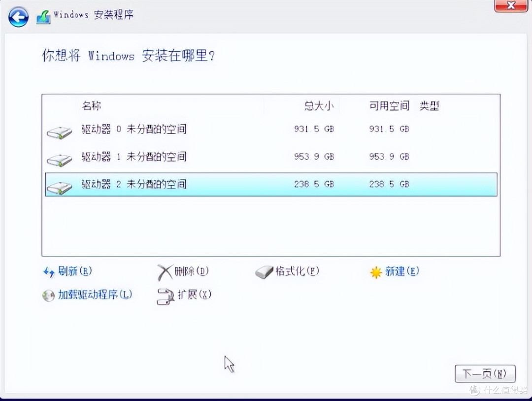This screenshot has width=532, height=401.
Task: Click the 名称 column header
Action: click(x=92, y=106)
